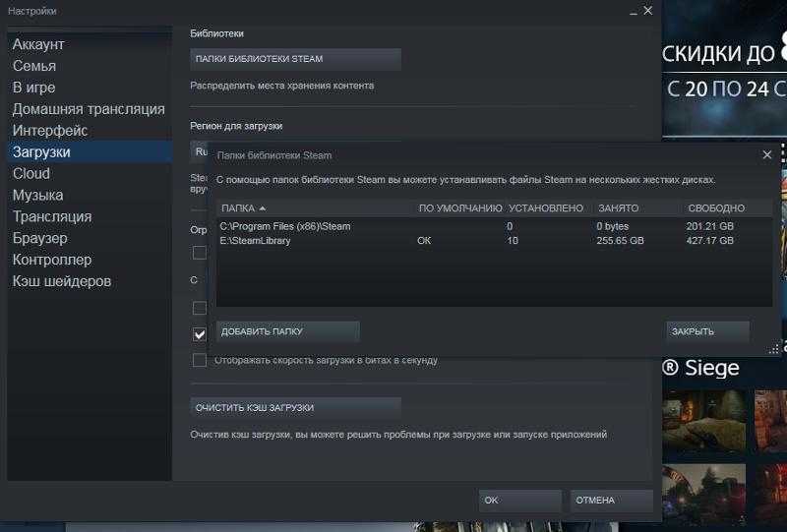The width and height of the screenshot is (787, 532).
Task: Select Музыка in the sidebar
Action: point(37,196)
